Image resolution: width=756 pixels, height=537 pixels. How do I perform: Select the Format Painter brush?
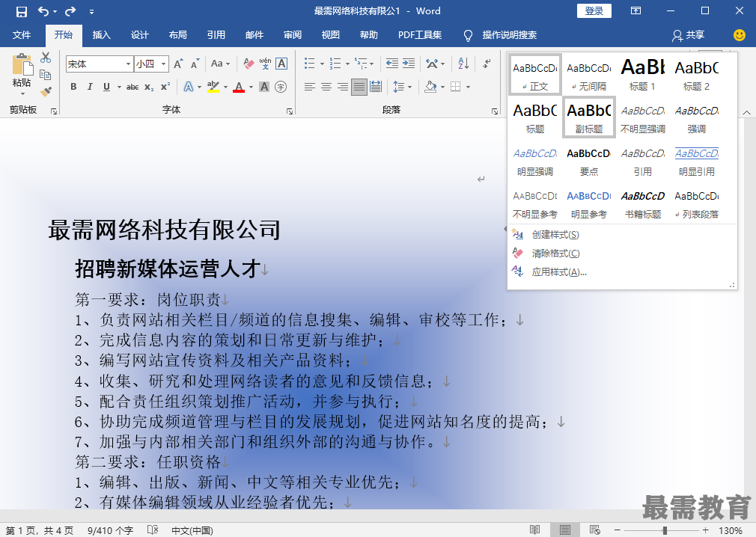click(x=46, y=91)
